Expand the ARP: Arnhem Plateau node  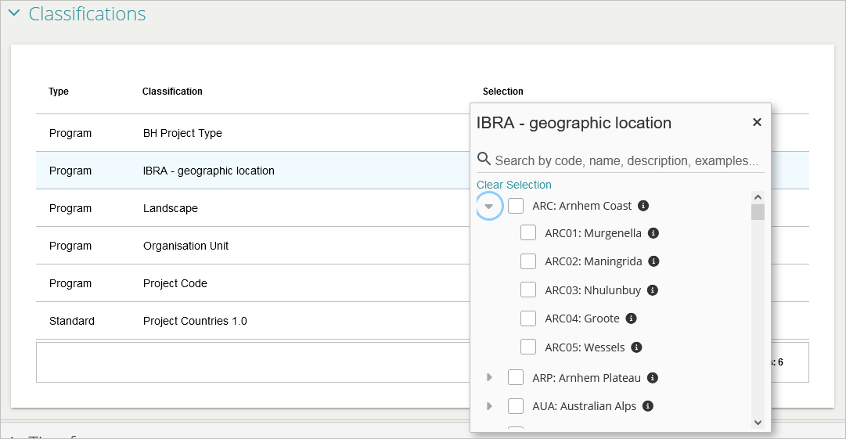489,378
